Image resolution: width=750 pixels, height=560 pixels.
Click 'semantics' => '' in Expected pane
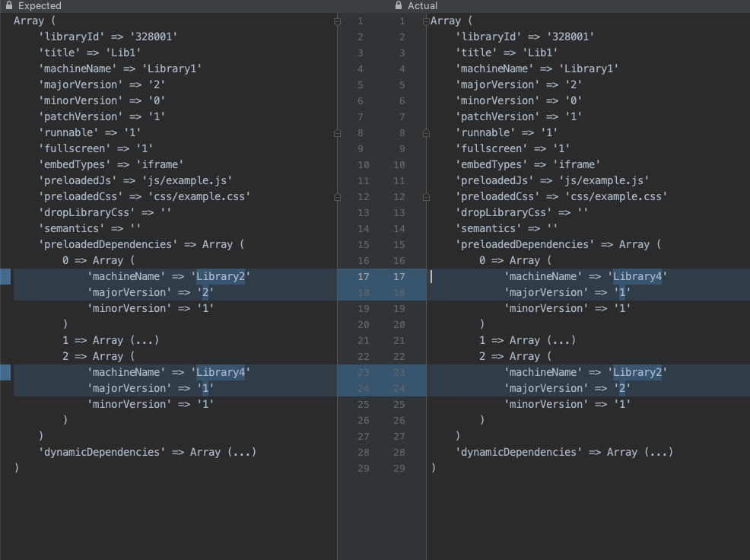click(90, 229)
